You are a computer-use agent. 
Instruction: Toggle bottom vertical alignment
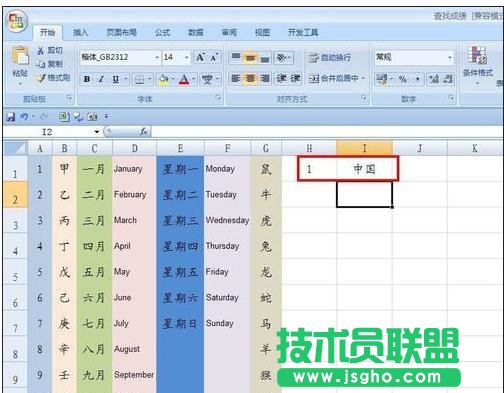coord(265,58)
